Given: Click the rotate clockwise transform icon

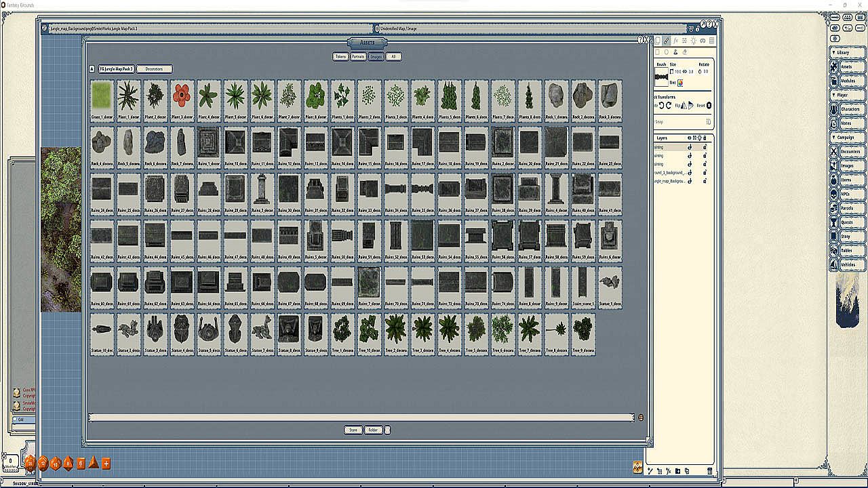Looking at the screenshot, I should click(669, 106).
